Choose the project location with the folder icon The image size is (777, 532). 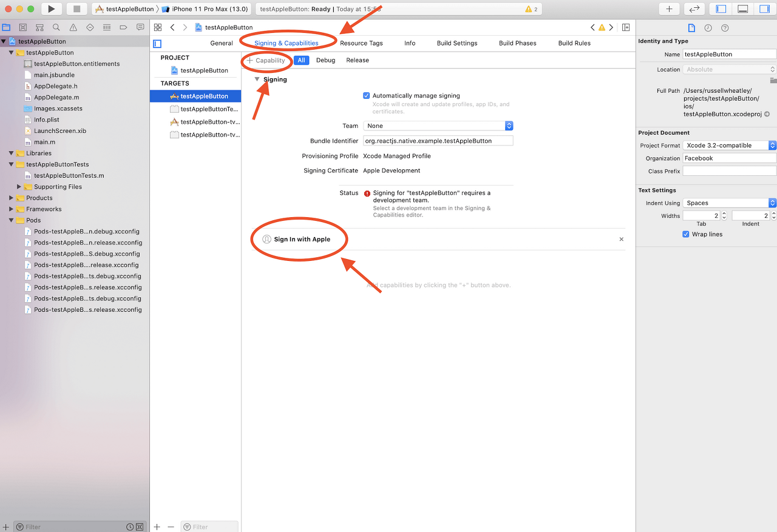773,80
